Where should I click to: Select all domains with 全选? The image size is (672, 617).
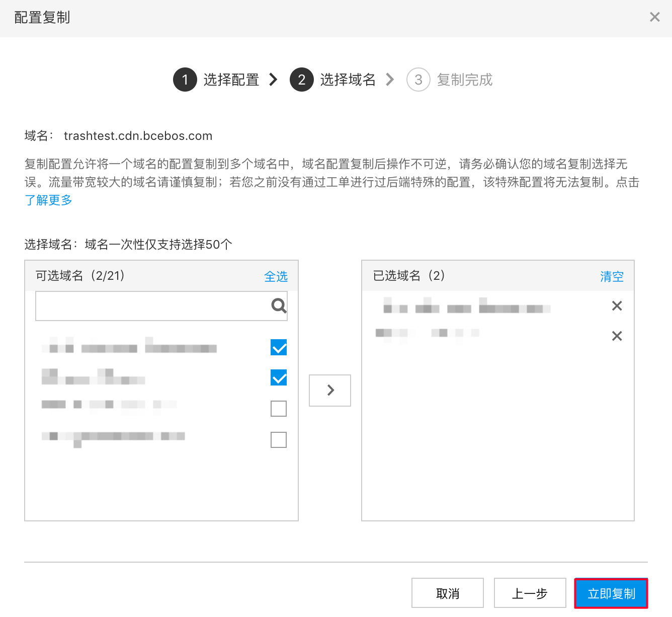(276, 276)
